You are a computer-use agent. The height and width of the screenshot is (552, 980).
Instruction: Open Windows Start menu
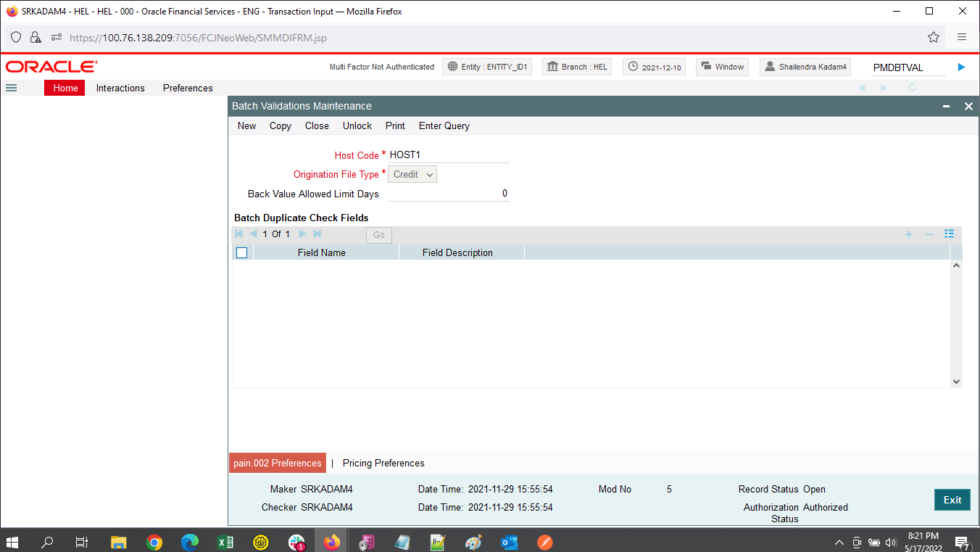click(x=12, y=542)
